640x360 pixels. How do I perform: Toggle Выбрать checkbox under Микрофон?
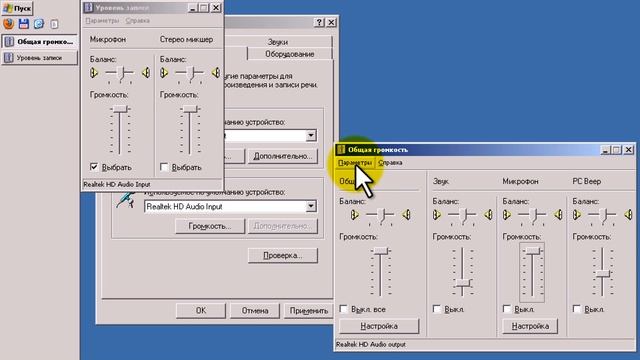(x=94, y=167)
